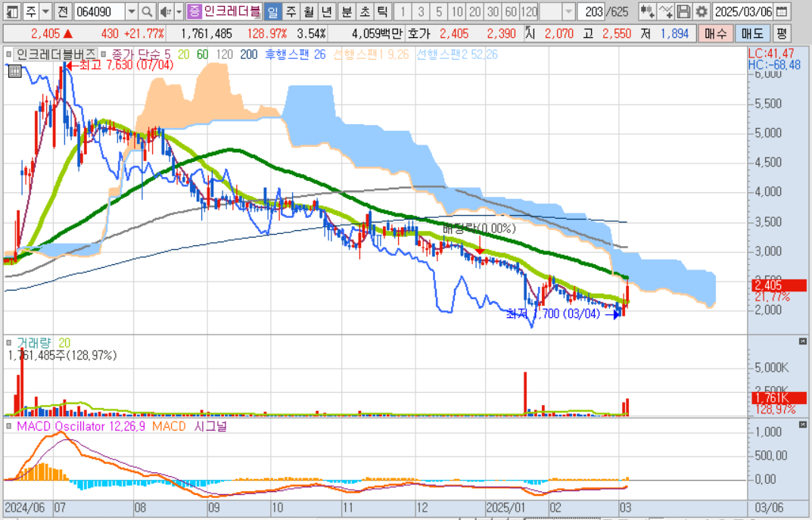The image size is (812, 520).
Task: Click the 호가 quote label
Action: pos(418,33)
